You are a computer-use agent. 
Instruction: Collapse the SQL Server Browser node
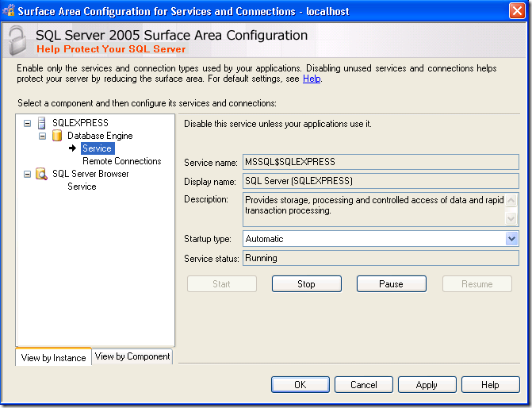pos(27,175)
